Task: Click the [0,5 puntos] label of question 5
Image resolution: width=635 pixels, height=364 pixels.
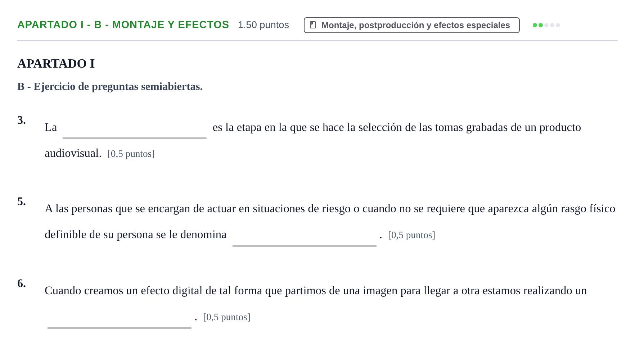Action: tap(411, 235)
